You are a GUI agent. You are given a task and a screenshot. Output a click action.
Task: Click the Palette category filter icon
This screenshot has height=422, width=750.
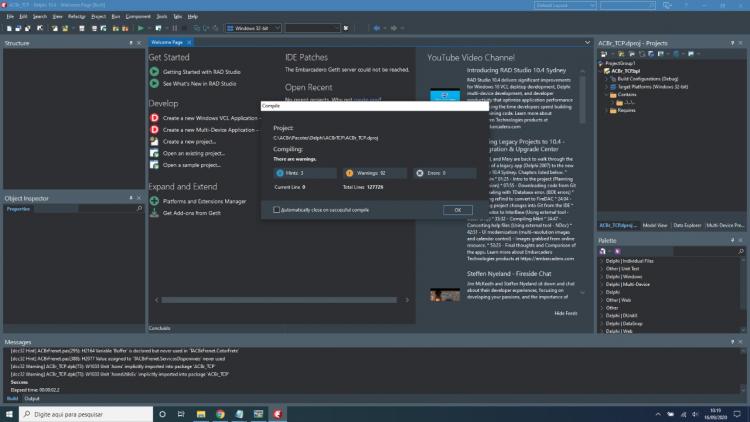[x=617, y=251]
